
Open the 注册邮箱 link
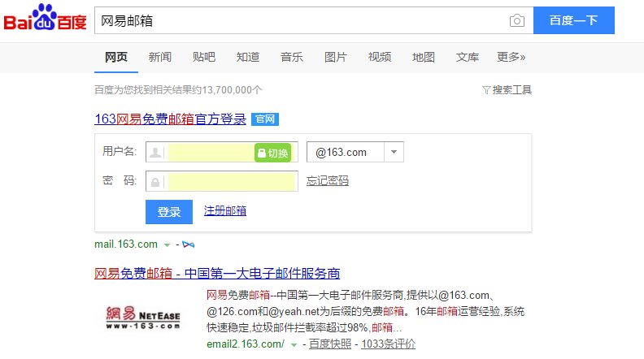click(225, 211)
